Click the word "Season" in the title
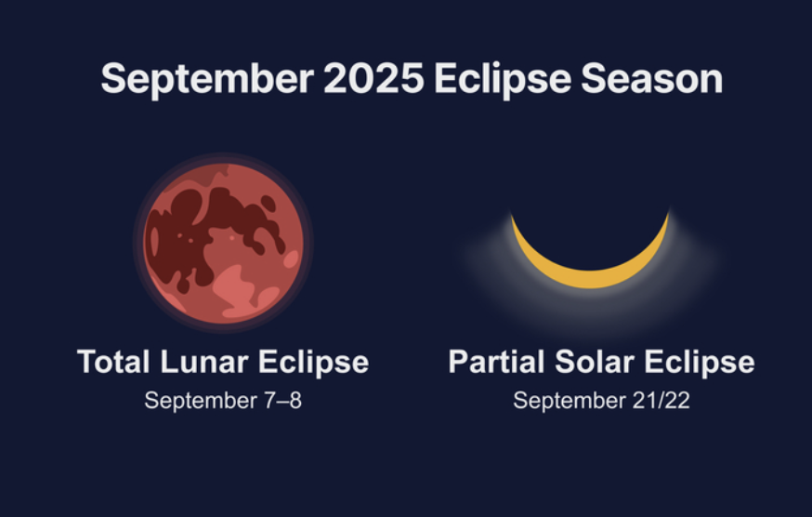The height and width of the screenshot is (517, 812). point(651,79)
